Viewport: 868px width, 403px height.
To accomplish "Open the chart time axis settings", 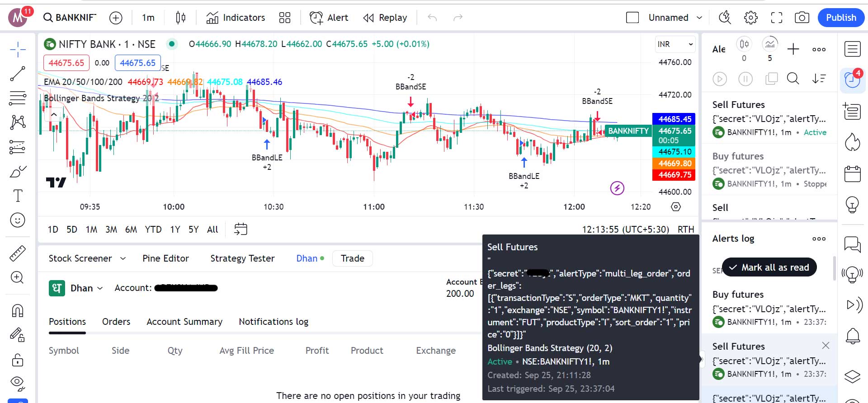I will [676, 207].
